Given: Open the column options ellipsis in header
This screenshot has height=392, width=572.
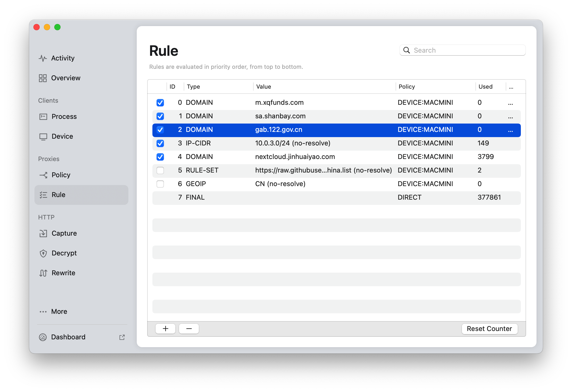Looking at the screenshot, I should [x=511, y=87].
